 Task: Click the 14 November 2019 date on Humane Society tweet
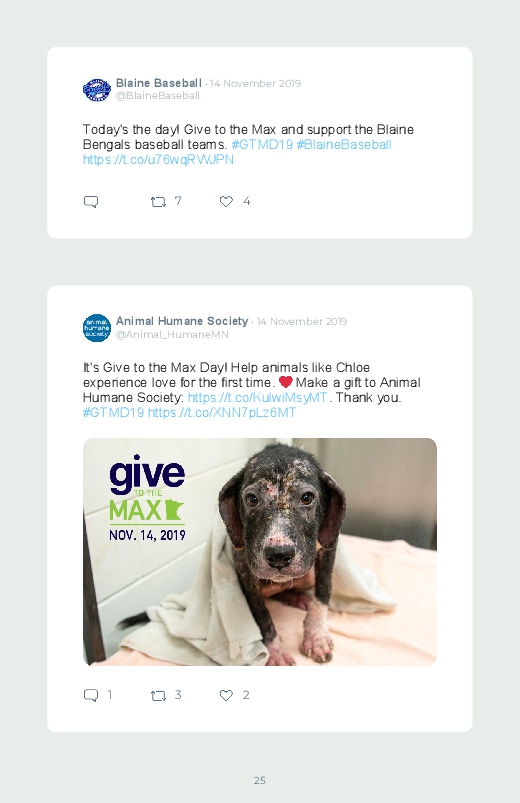(x=302, y=322)
